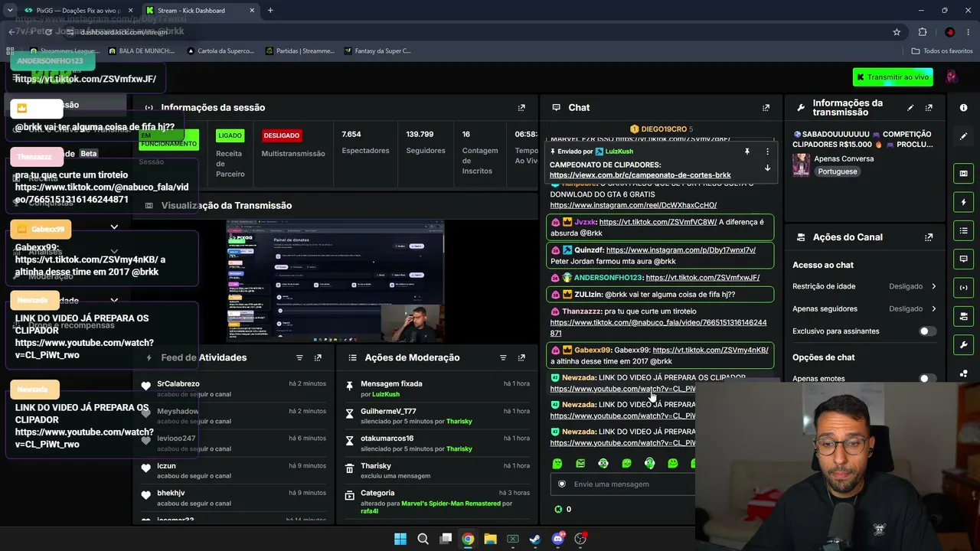The height and width of the screenshot is (551, 980).
Task: Toggle Apenas emotes chat option
Action: coord(927,379)
